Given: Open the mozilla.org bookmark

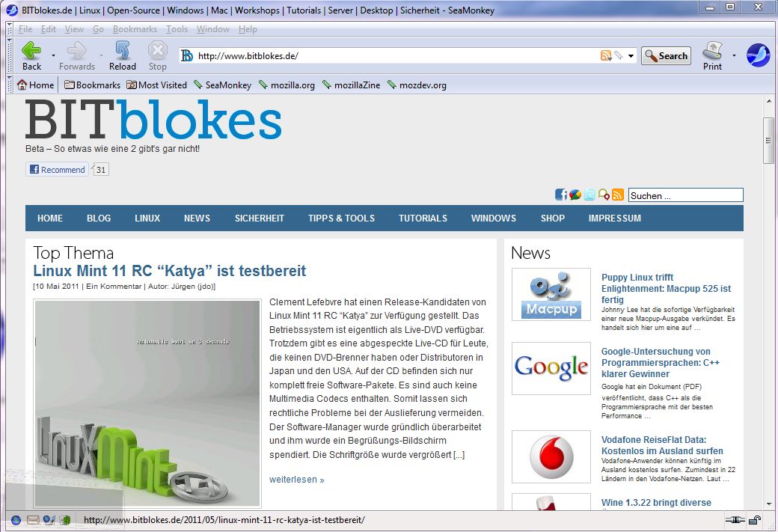Looking at the screenshot, I should point(287,85).
